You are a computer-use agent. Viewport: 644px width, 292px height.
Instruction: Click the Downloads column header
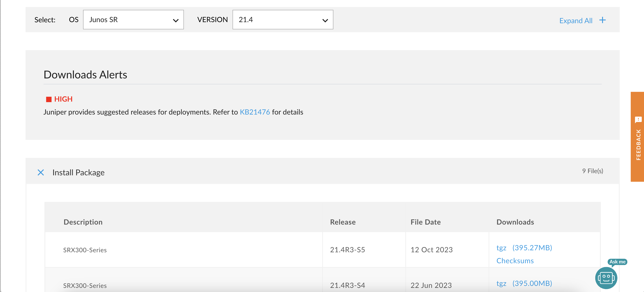pyautogui.click(x=515, y=222)
